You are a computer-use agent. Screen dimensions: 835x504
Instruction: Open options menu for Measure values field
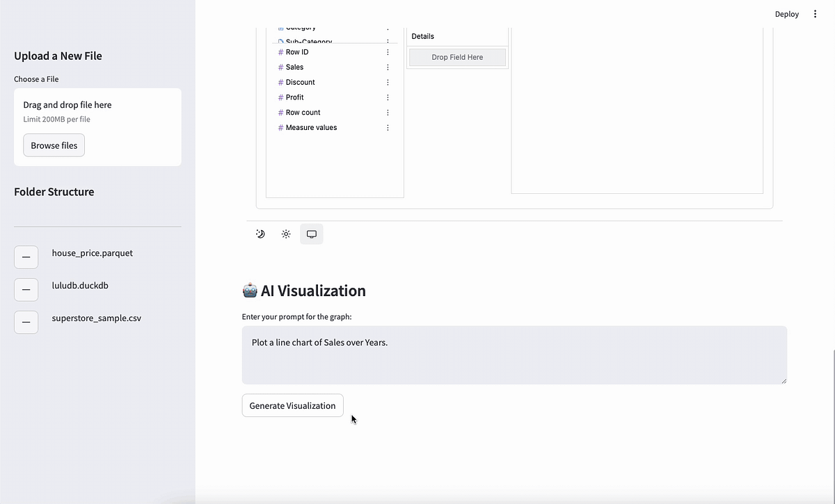388,127
